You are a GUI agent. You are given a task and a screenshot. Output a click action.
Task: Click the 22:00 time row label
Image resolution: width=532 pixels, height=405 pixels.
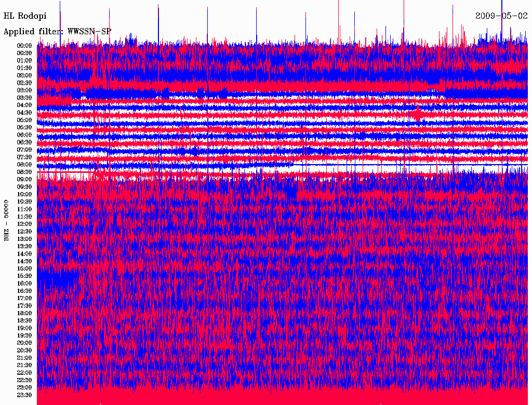[x=25, y=373]
